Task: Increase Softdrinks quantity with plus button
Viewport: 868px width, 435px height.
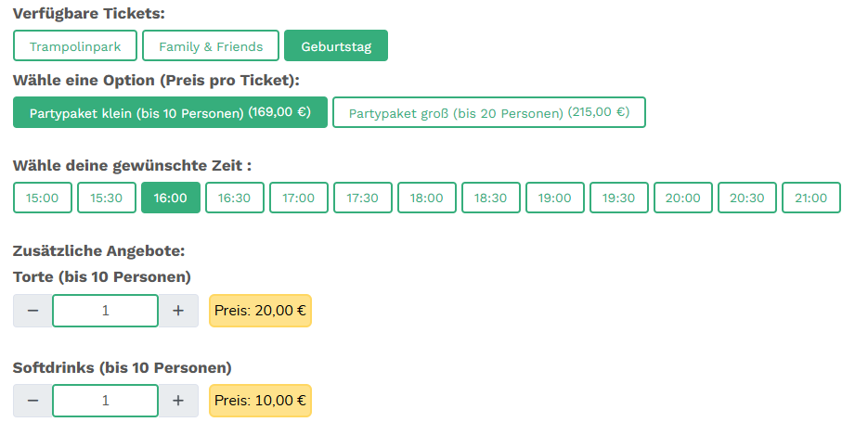Action: [x=178, y=401]
